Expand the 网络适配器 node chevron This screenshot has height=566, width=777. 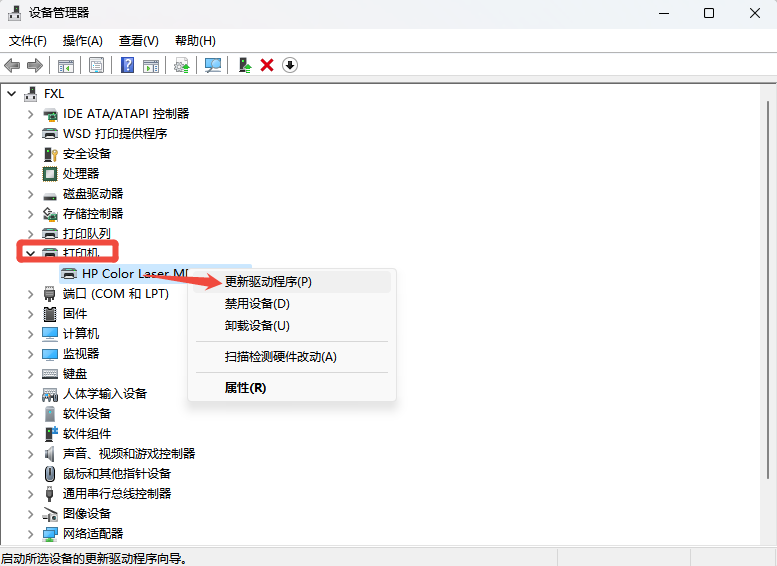(31, 534)
